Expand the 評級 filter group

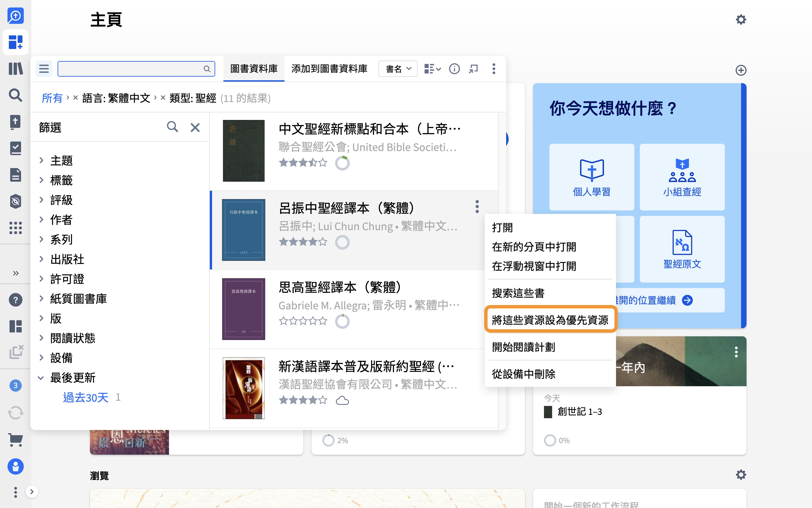coord(41,200)
